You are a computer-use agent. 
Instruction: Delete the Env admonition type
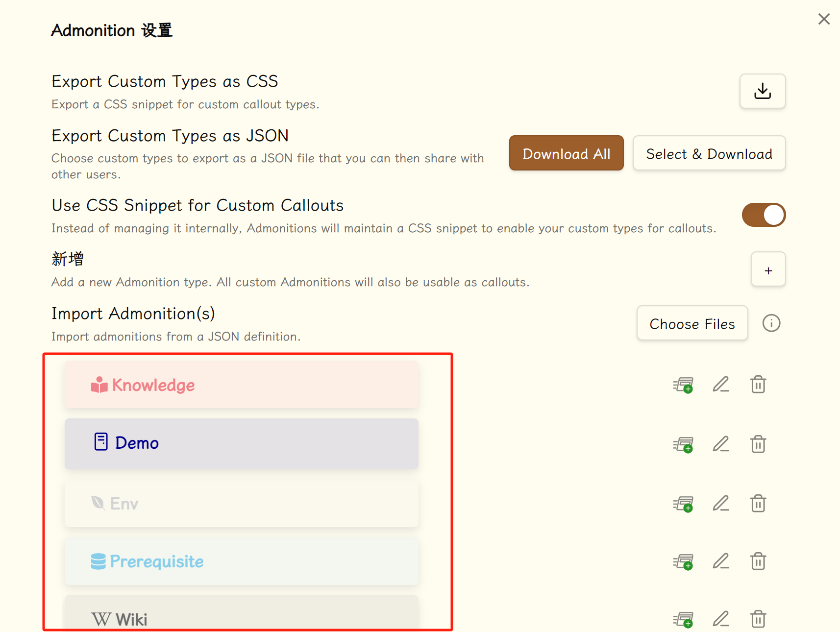tap(758, 504)
